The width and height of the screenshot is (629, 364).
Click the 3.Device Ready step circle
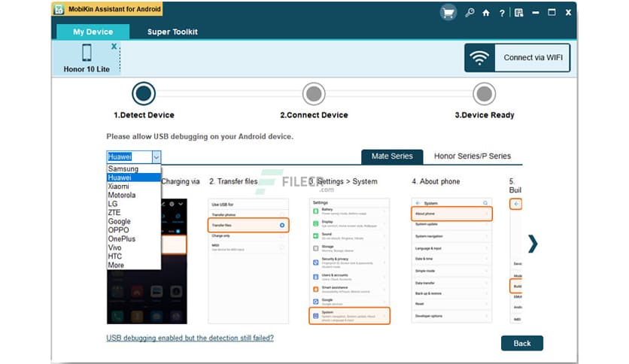click(485, 94)
